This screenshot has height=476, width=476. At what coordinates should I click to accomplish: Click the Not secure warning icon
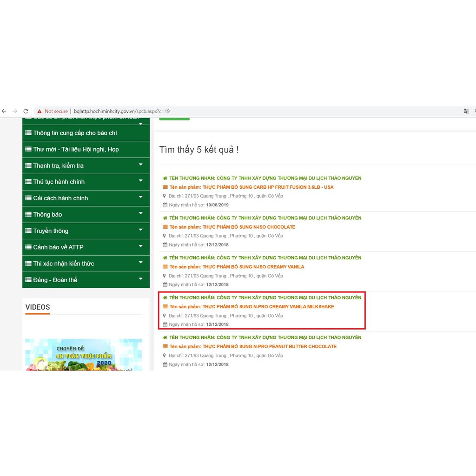pyautogui.click(x=40, y=111)
